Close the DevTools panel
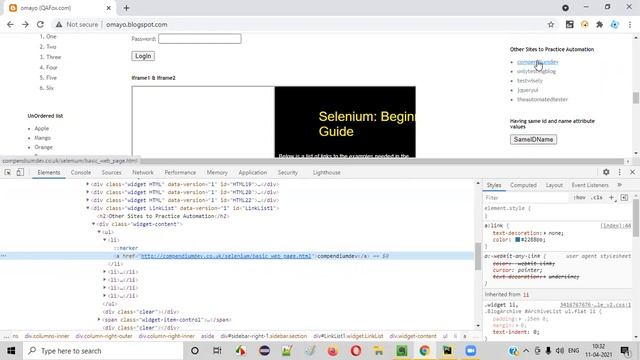 tap(632, 172)
